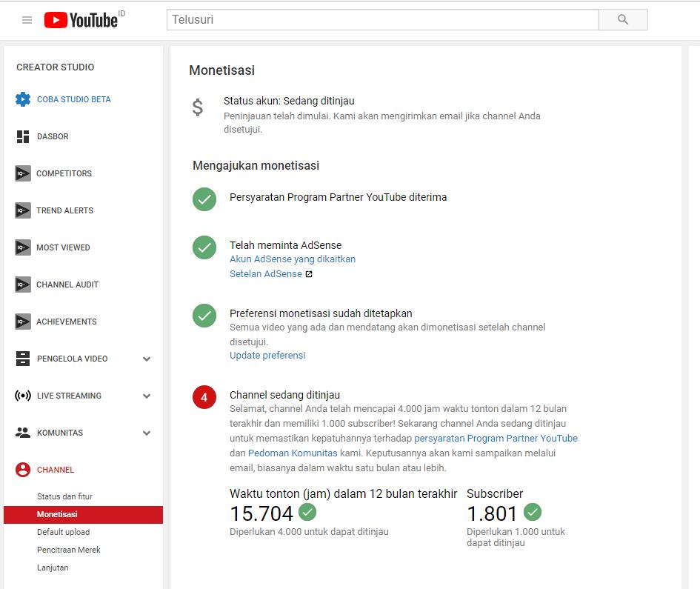
Task: Open TREND ALERTS in the sidebar
Action: pyautogui.click(x=64, y=210)
